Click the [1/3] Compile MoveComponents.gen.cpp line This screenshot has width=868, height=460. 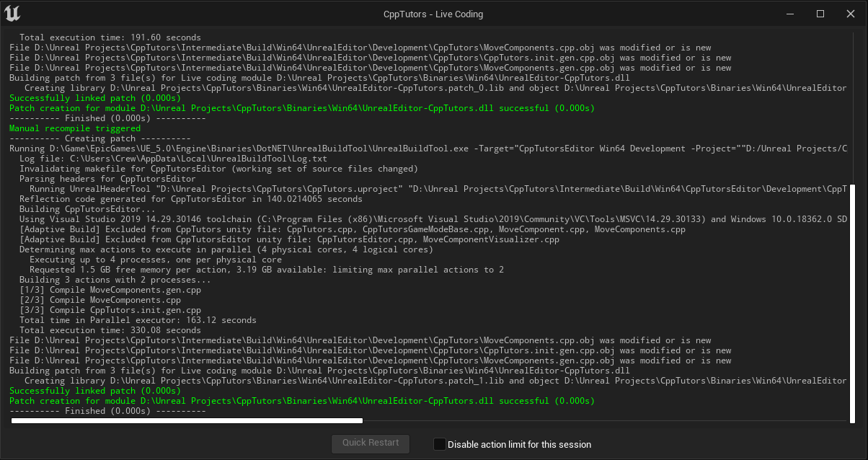(x=110, y=290)
